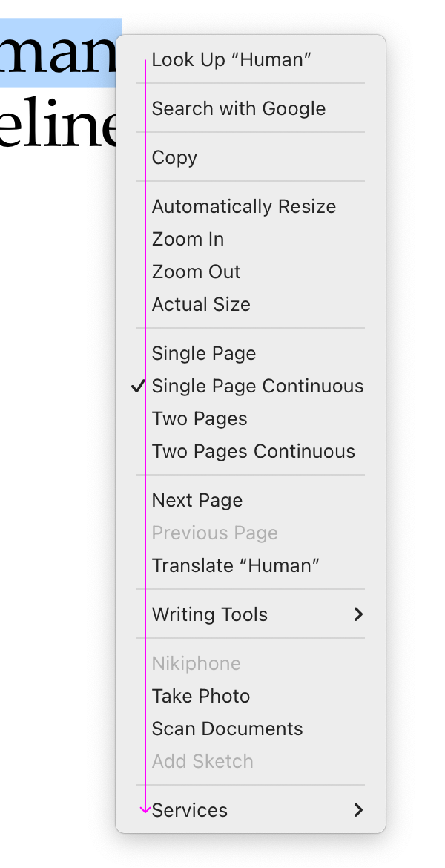Click the Services chevron arrow
The image size is (445, 868).
pos(358,811)
